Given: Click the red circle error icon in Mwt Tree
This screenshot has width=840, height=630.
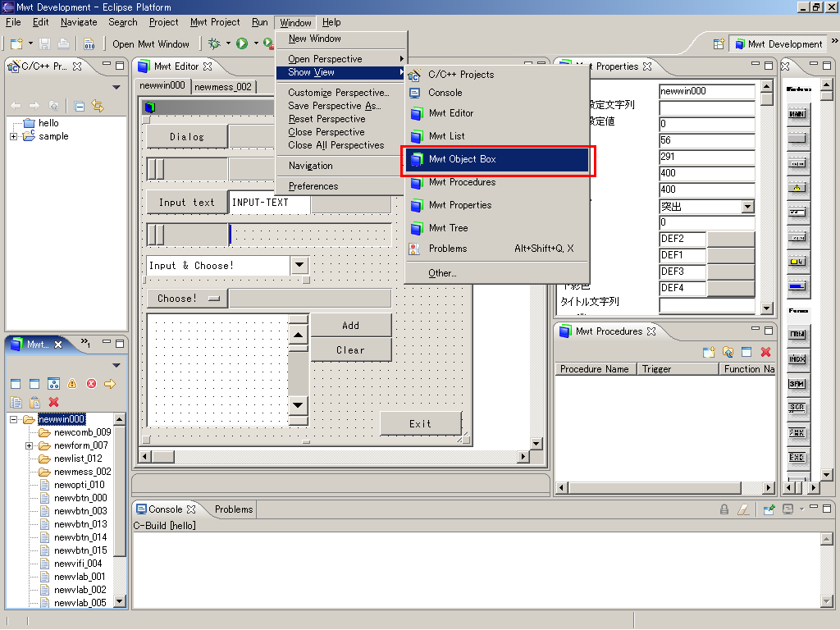Looking at the screenshot, I should point(92,384).
